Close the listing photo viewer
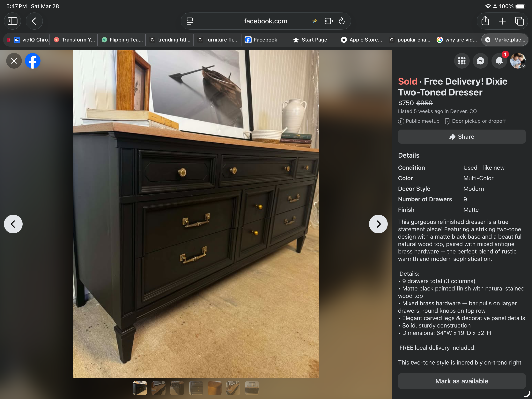 14,61
